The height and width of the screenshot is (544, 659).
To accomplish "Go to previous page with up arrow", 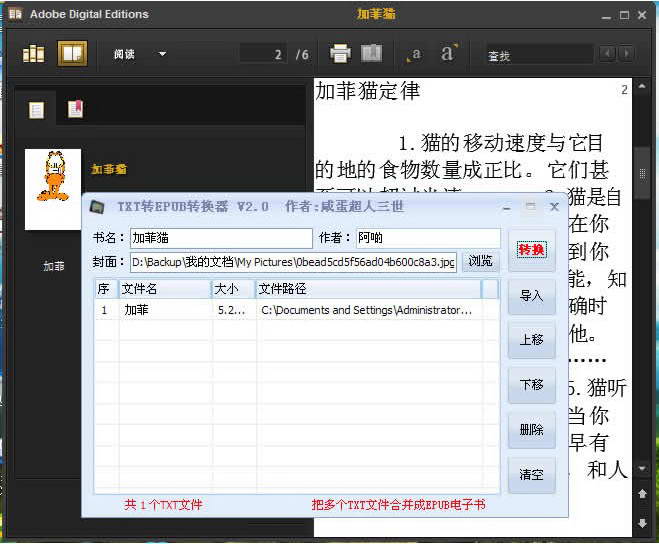I will tap(642, 494).
